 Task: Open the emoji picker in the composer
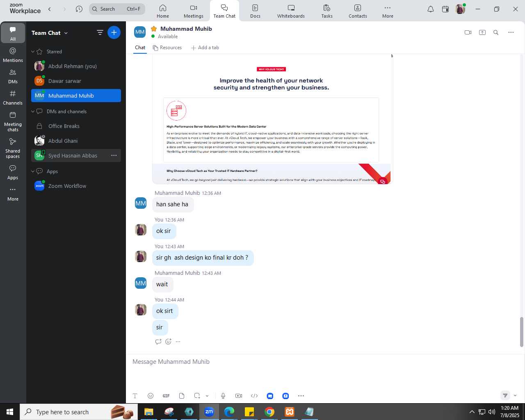(x=151, y=396)
